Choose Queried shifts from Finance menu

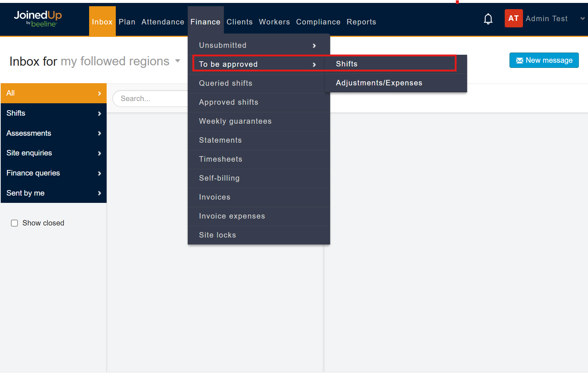pyautogui.click(x=259, y=83)
